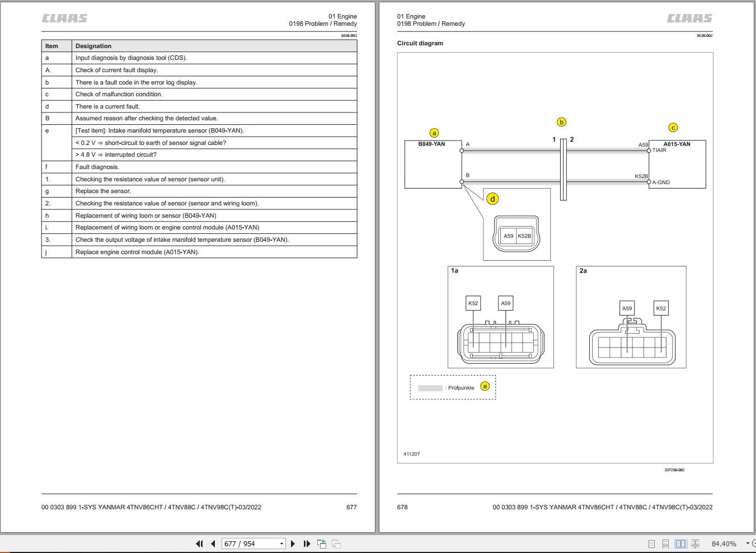Click the B049-YAN sensor box
The width and height of the screenshot is (756, 553).
[x=433, y=164]
